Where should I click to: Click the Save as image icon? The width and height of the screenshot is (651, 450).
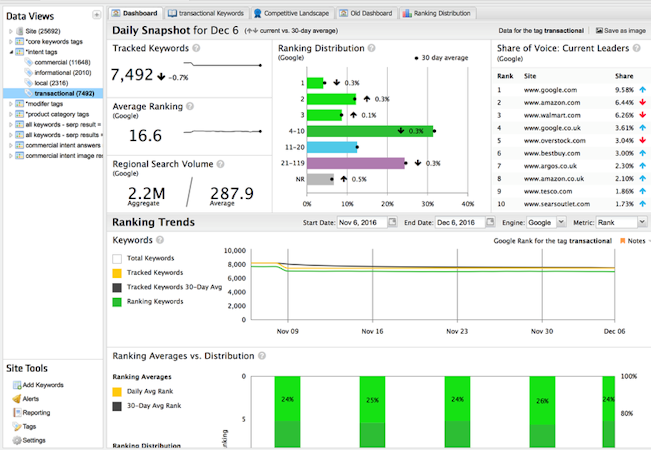pyautogui.click(x=599, y=31)
